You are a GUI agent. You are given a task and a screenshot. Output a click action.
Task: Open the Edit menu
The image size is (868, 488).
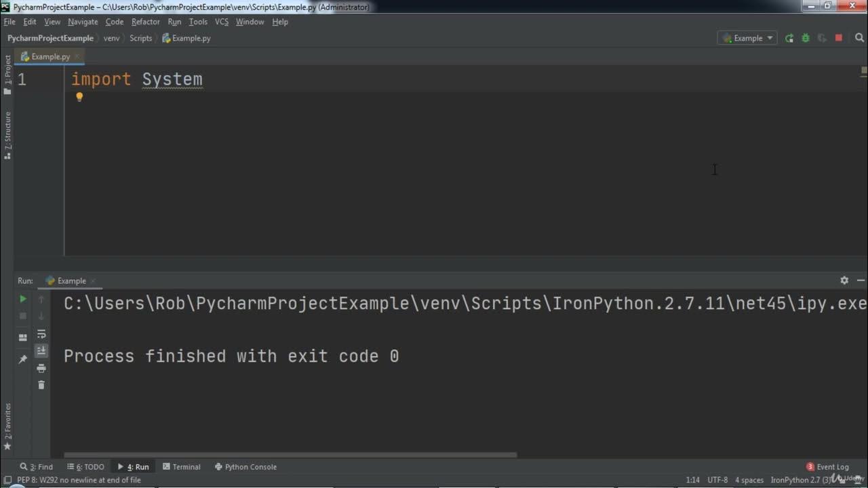[30, 22]
